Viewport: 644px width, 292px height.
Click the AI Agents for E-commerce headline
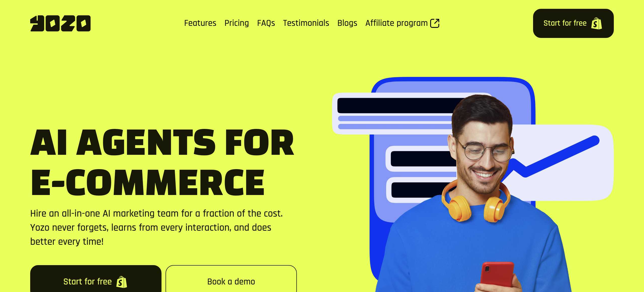pyautogui.click(x=162, y=162)
